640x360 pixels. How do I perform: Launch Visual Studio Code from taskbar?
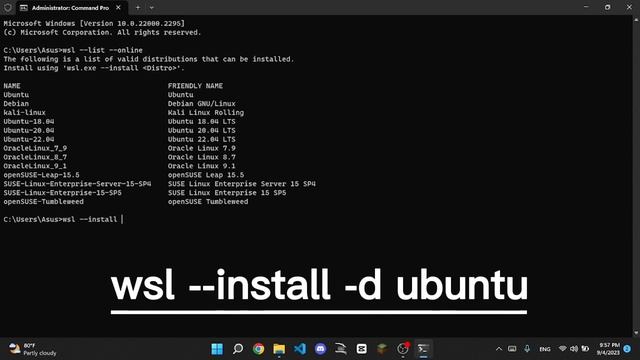click(x=300, y=349)
